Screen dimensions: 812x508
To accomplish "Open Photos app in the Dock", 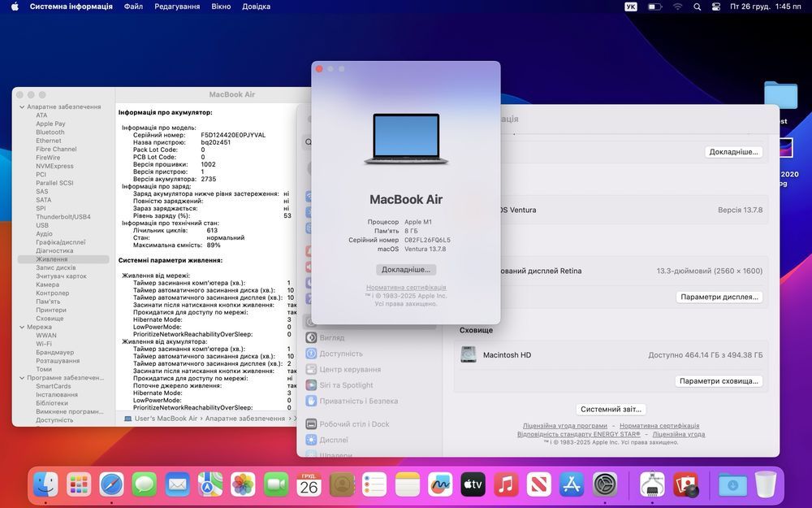I will [x=243, y=484].
